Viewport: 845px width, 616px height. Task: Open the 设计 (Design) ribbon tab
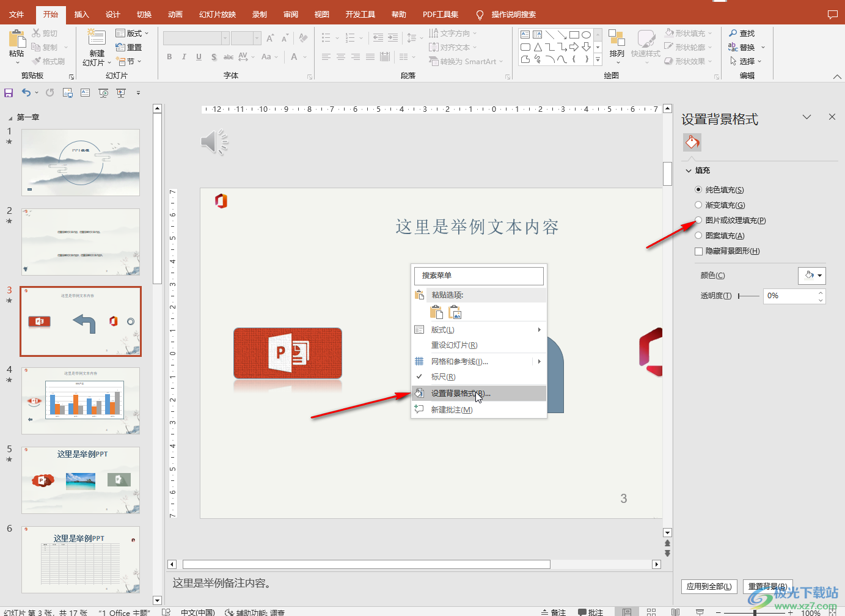(x=113, y=15)
